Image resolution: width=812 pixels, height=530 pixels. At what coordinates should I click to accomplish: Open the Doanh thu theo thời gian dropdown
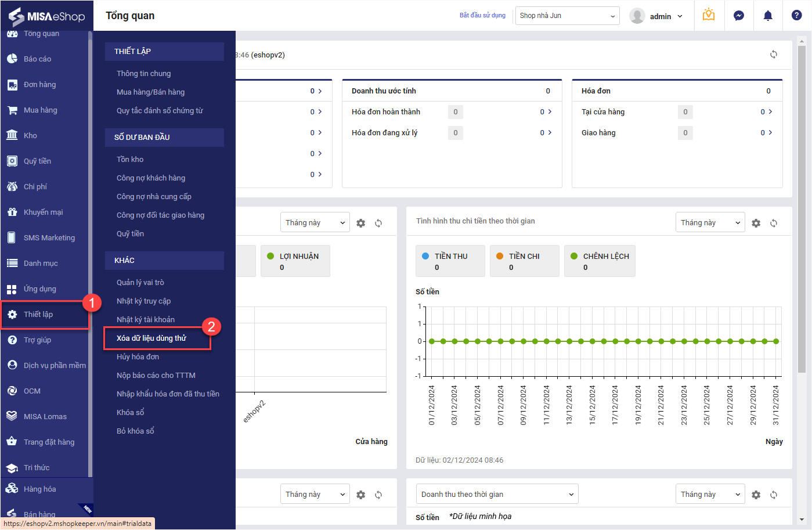pos(497,494)
